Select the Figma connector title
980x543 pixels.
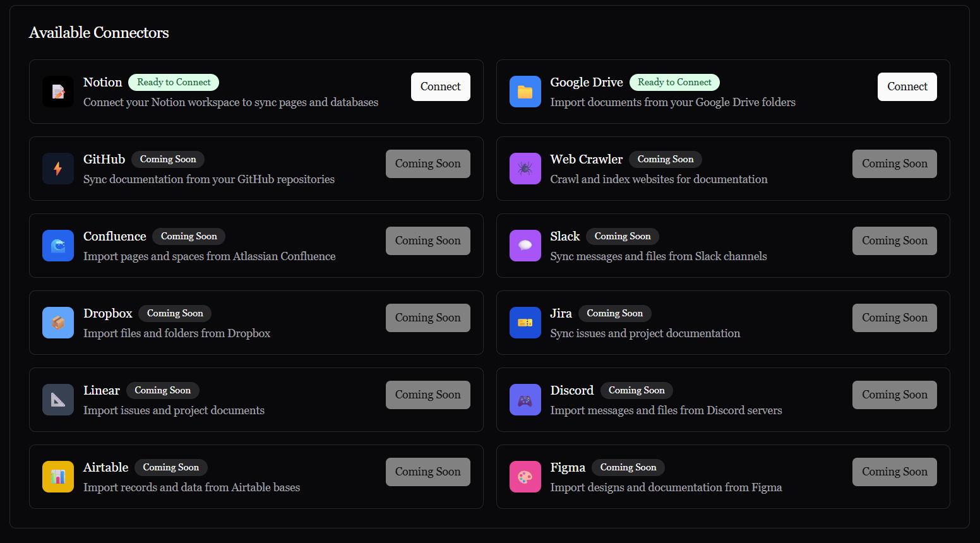click(x=568, y=467)
